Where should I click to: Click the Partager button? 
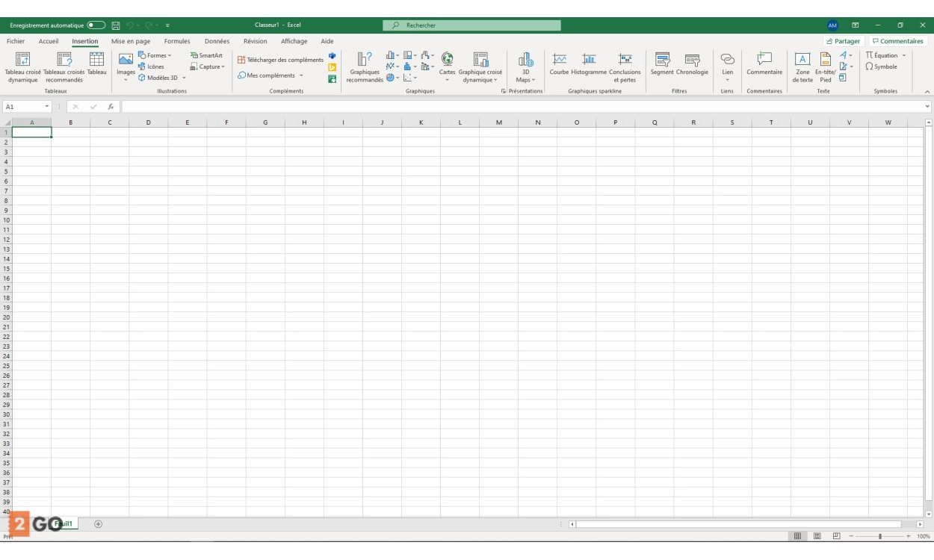pyautogui.click(x=844, y=42)
